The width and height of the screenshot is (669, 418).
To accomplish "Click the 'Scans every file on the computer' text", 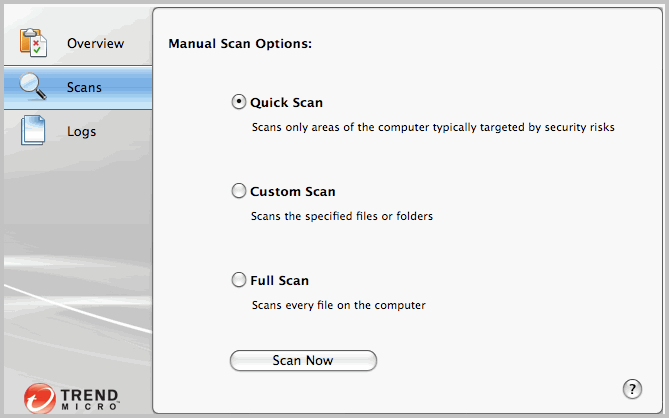I will point(338,305).
